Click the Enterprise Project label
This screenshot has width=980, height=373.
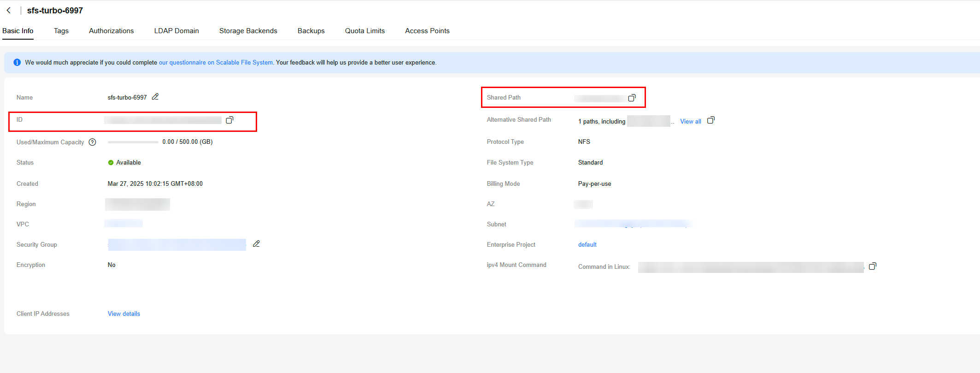pos(511,244)
